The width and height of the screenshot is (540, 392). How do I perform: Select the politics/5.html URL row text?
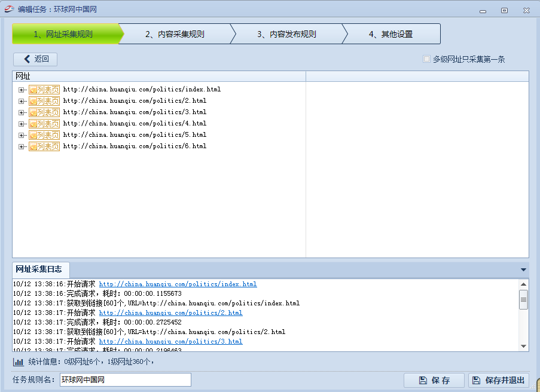click(x=135, y=135)
